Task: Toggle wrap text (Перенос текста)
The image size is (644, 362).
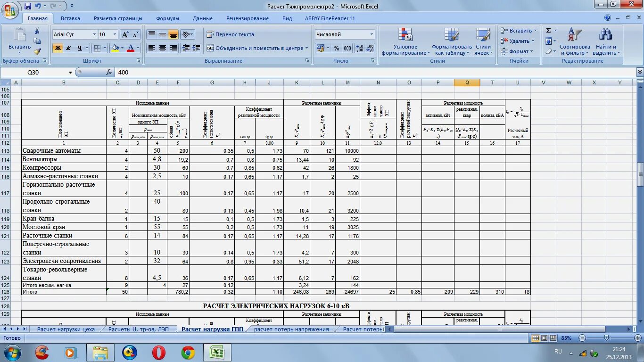Action: point(231,34)
